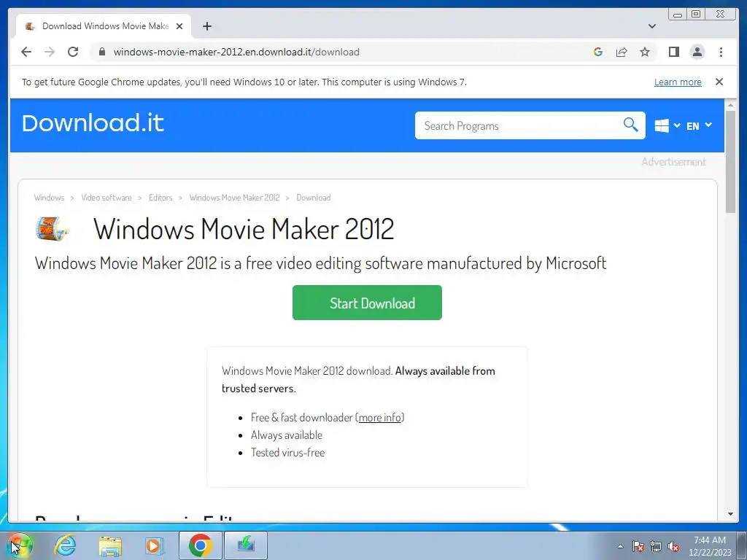Click the address bar URL
747x560 pixels.
point(236,52)
